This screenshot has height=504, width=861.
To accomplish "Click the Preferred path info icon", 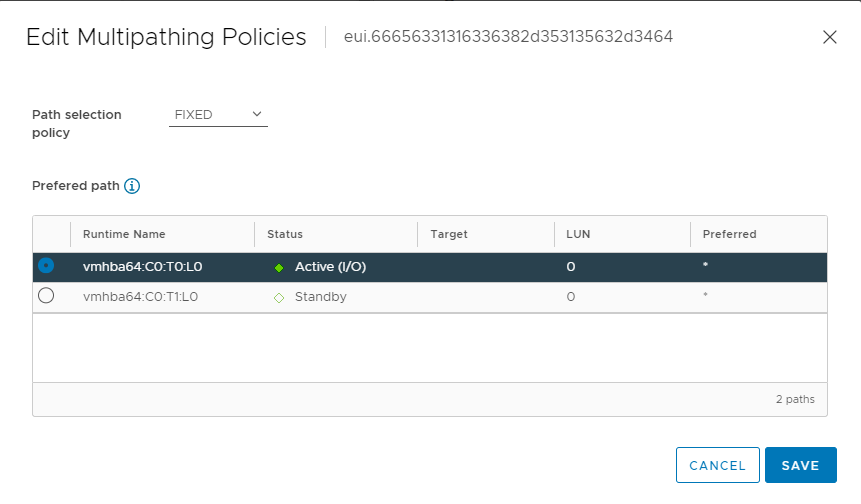I will click(132, 186).
